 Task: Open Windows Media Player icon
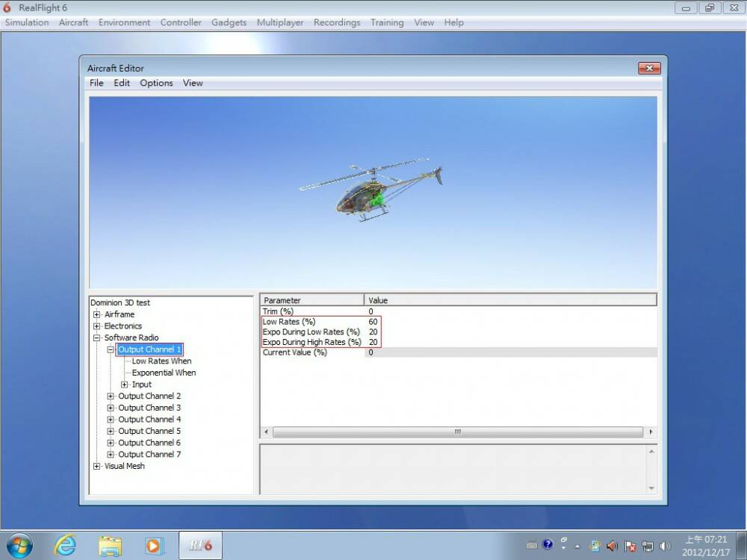(x=155, y=546)
